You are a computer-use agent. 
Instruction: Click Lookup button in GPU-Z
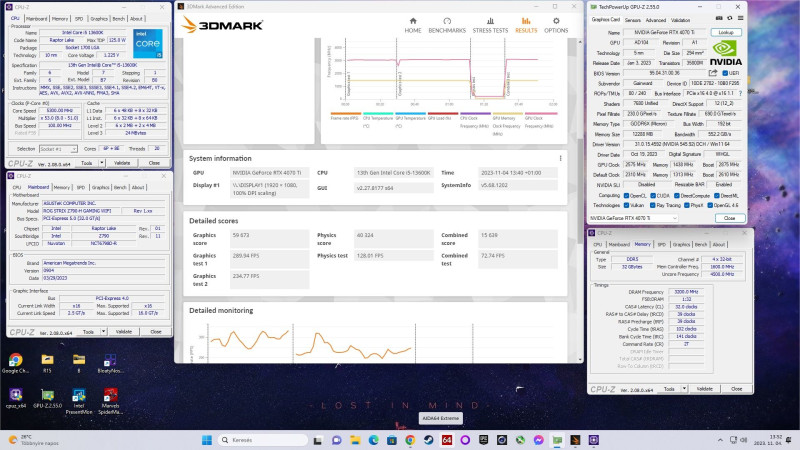[x=726, y=33]
